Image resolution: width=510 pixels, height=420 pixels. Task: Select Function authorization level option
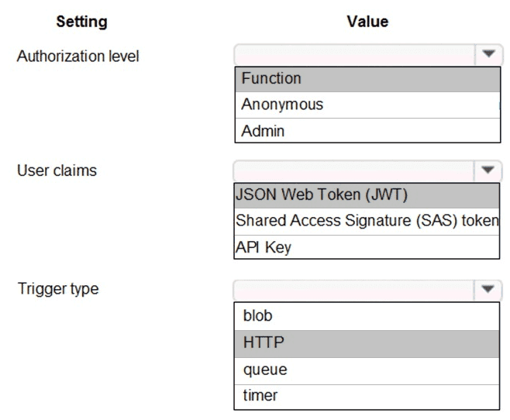click(x=367, y=79)
